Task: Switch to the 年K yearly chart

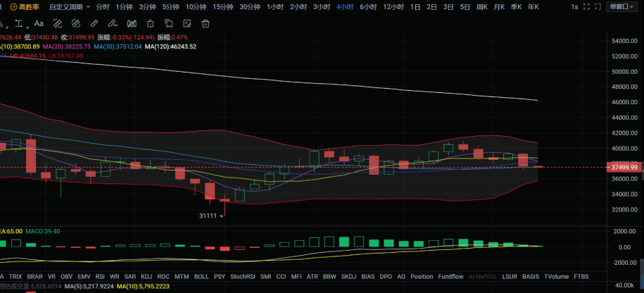Action: coord(533,6)
